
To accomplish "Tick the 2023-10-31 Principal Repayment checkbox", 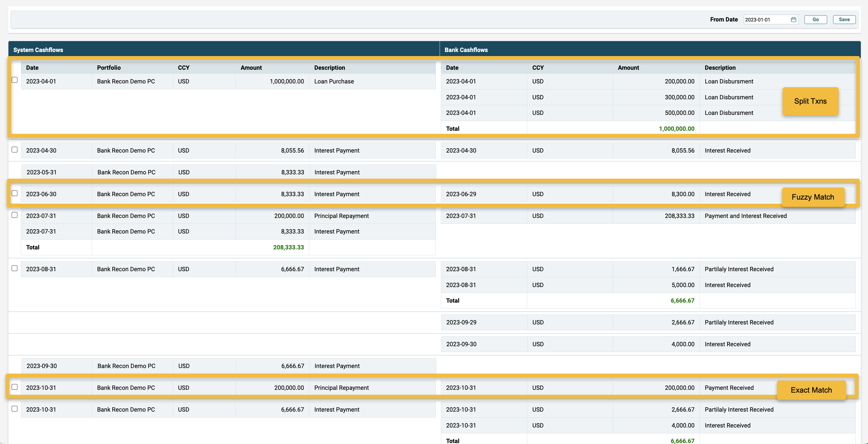I will pos(14,387).
